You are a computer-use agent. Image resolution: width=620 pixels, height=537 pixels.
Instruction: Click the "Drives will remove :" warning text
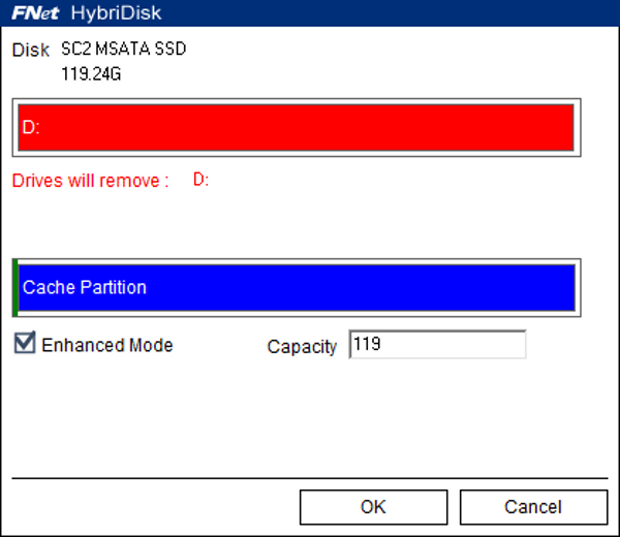click(90, 181)
